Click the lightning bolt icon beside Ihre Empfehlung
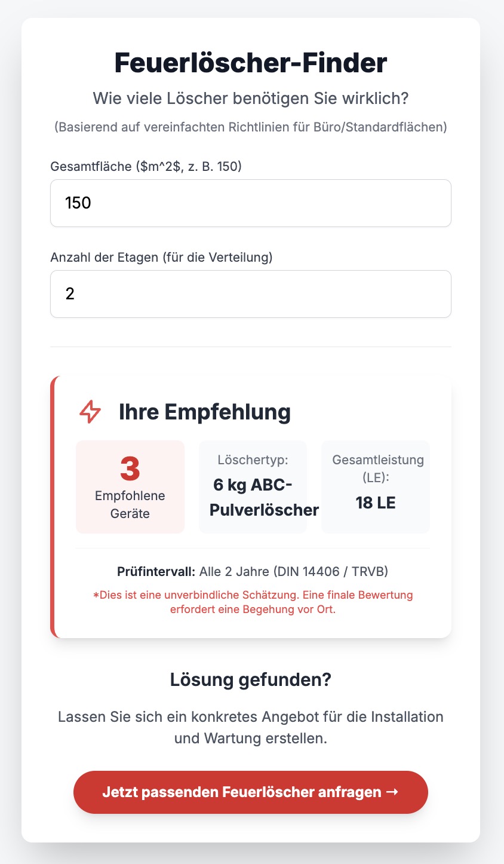 90,412
